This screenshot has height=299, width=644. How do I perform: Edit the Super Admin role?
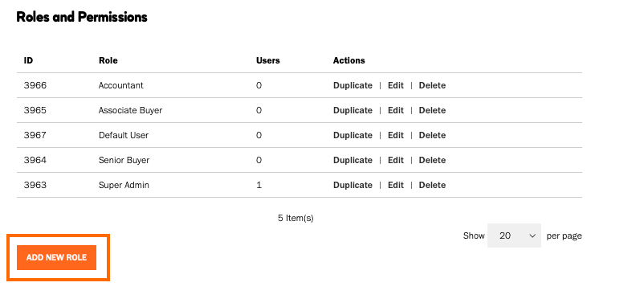tap(396, 185)
